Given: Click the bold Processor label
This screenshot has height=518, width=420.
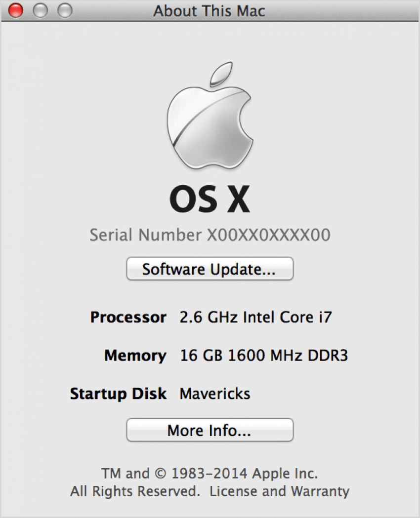Looking at the screenshot, I should click(128, 317).
